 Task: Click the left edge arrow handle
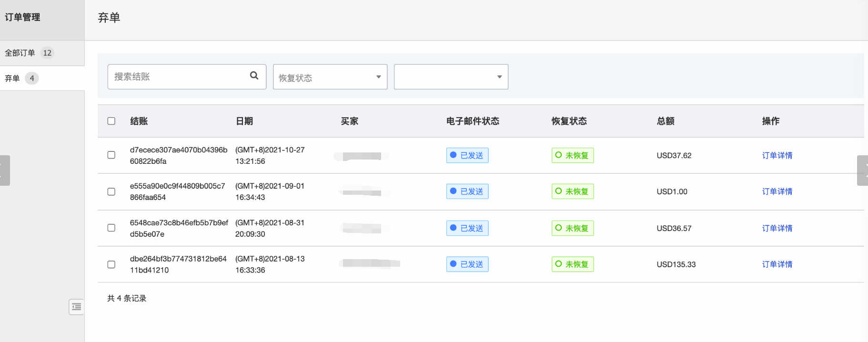4,170
